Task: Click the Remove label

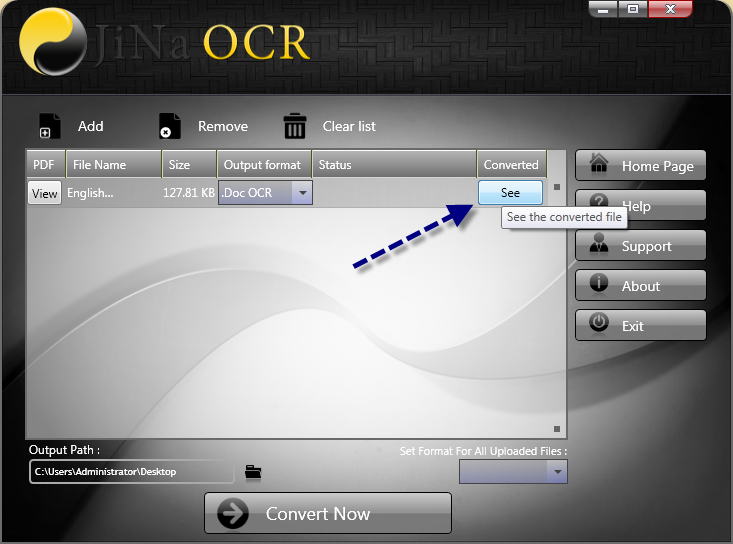Action: (x=223, y=126)
